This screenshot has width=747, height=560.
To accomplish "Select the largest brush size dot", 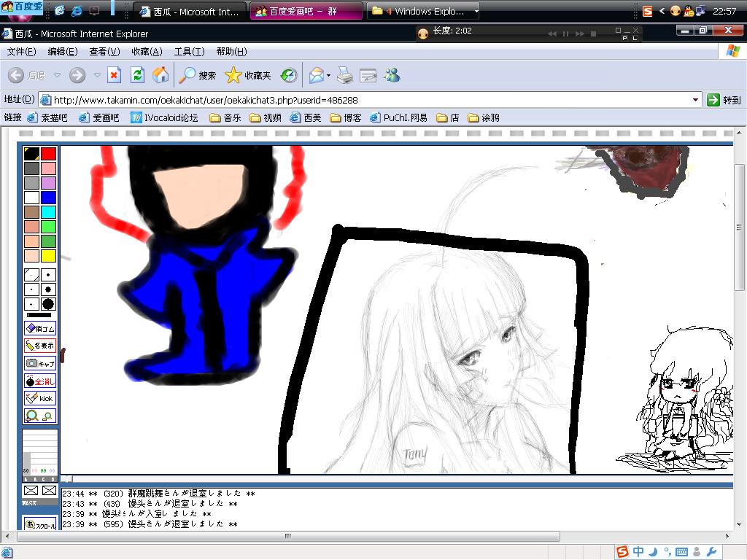I will pos(48,304).
